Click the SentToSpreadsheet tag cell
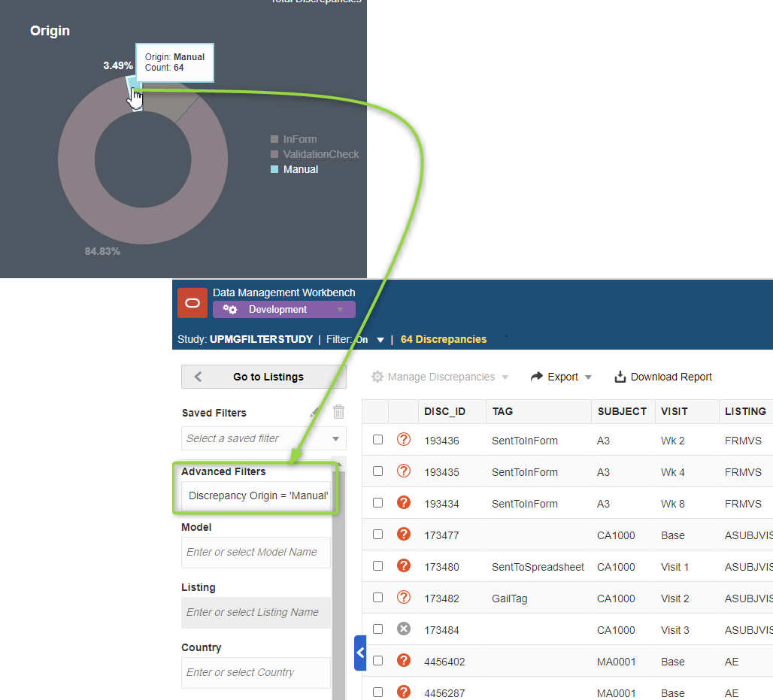773x700 pixels. 538,567
